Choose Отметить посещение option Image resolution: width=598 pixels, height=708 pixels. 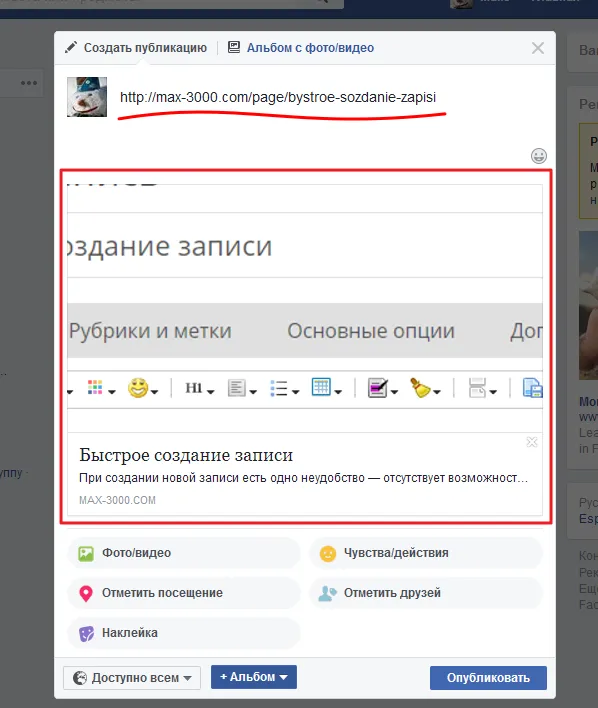[x=183, y=593]
